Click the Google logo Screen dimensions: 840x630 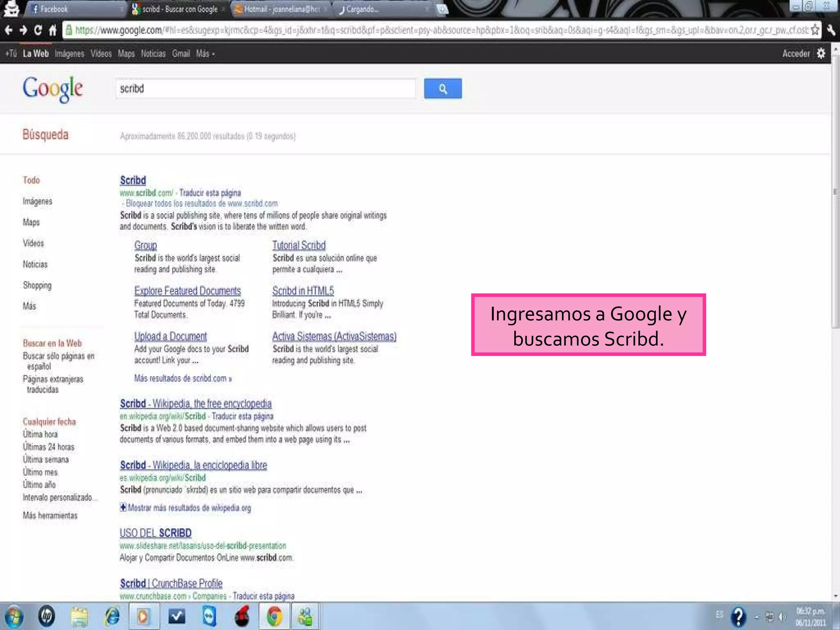coord(52,89)
